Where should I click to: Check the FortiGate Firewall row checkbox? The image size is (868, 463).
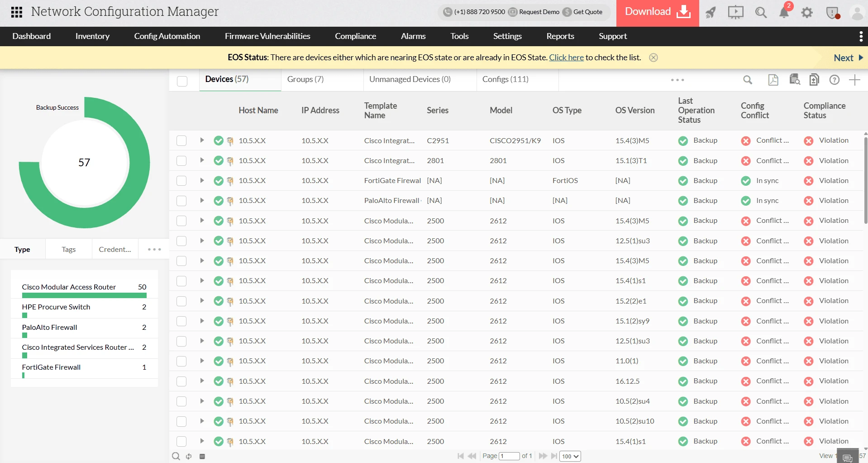(181, 180)
